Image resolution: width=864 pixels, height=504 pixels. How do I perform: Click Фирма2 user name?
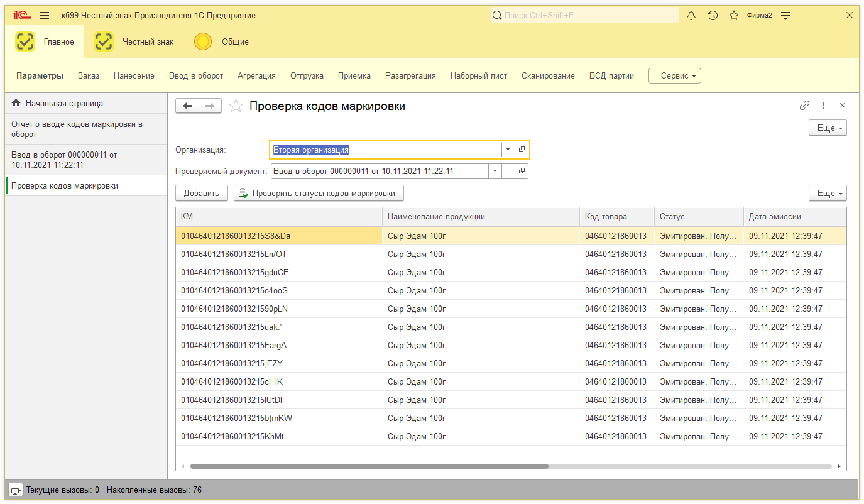tap(759, 15)
